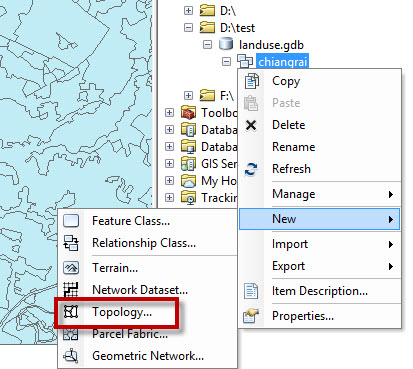This screenshot has height=369, width=413.
Task: Collapse the D:\test folder node
Action: [x=188, y=28]
